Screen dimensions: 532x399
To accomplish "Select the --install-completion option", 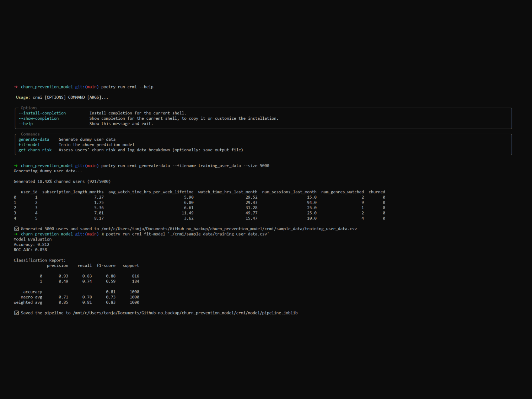I will point(42,113).
